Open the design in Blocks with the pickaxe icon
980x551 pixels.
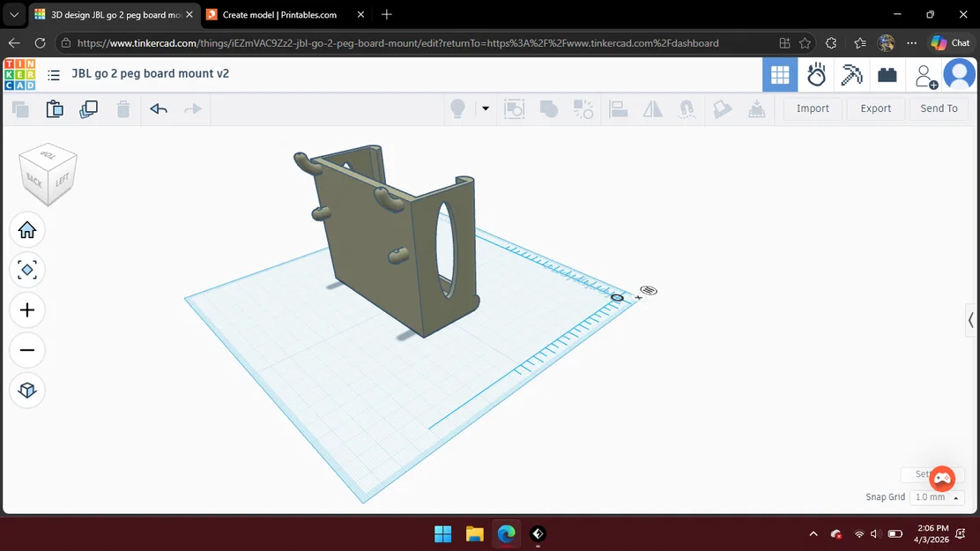coord(851,75)
